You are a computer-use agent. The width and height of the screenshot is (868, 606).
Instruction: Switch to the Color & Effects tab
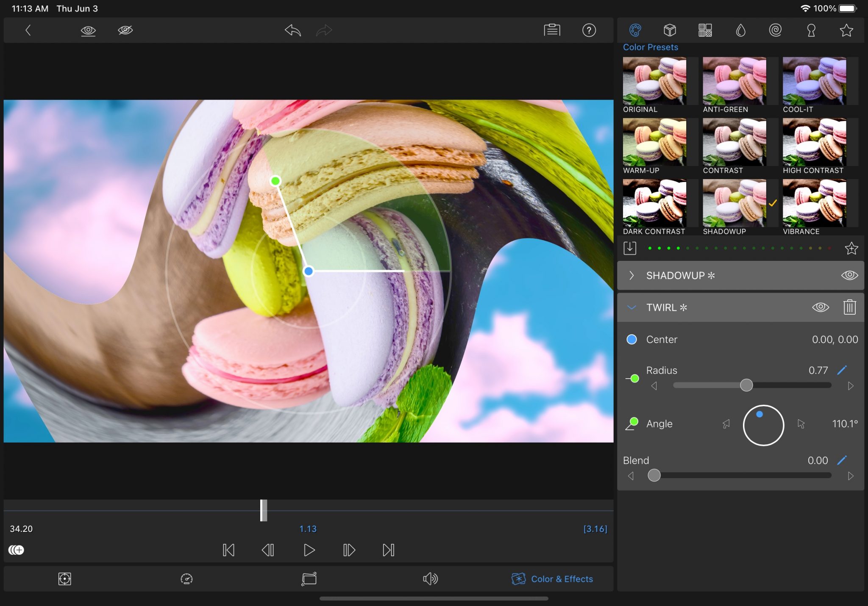[553, 578]
